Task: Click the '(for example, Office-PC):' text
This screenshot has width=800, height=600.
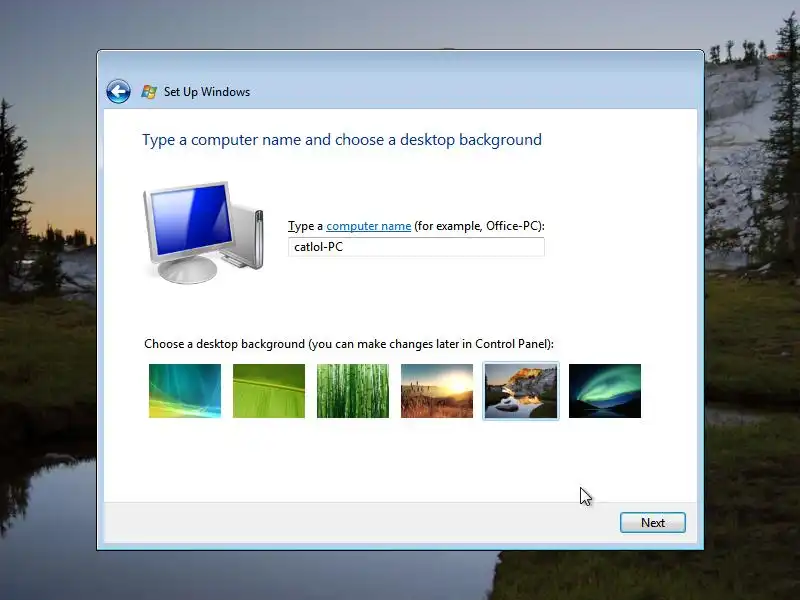Action: pos(479,226)
